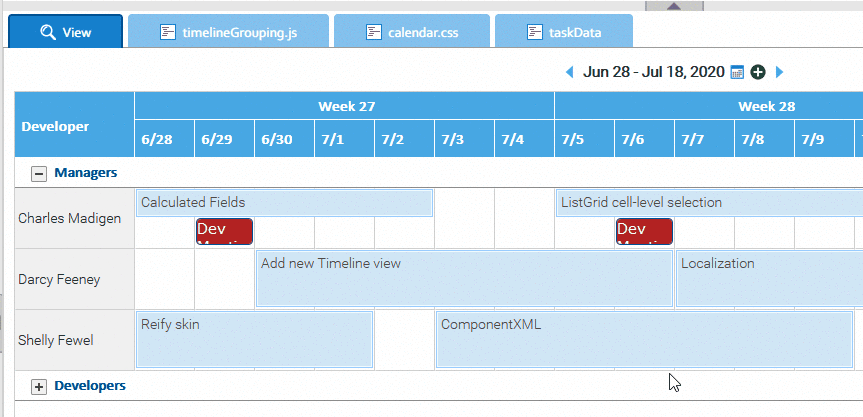The image size is (863, 417).
Task: Select the Calculated Fields event
Action: tap(284, 203)
